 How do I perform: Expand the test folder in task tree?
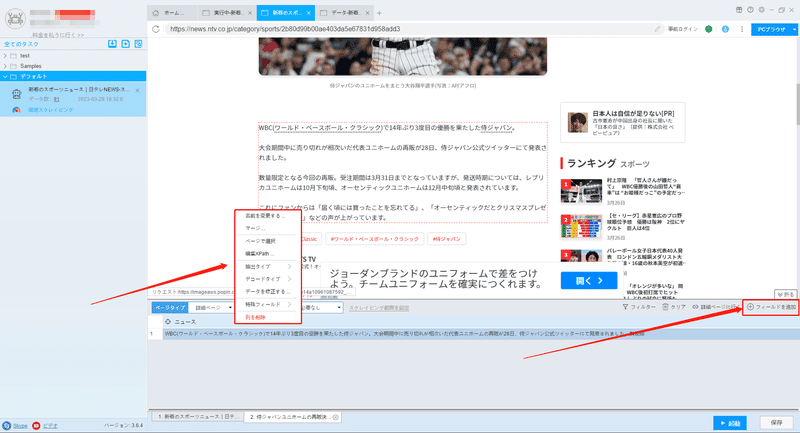pos(5,56)
